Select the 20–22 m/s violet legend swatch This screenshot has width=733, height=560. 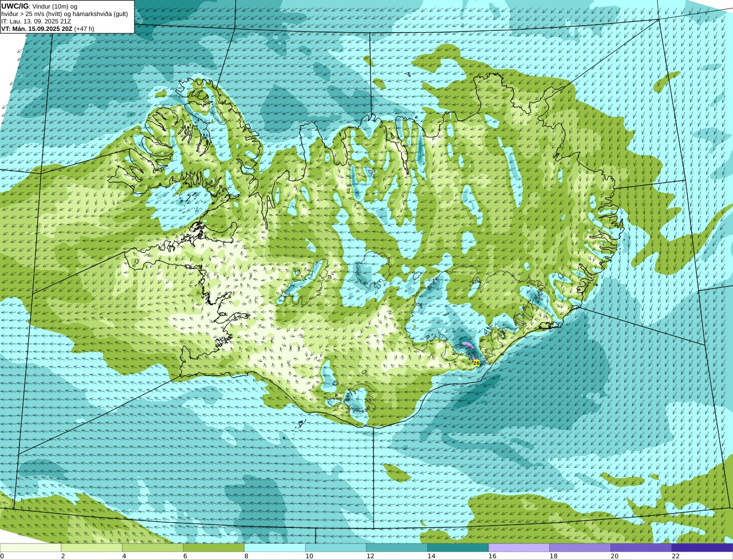(x=641, y=547)
